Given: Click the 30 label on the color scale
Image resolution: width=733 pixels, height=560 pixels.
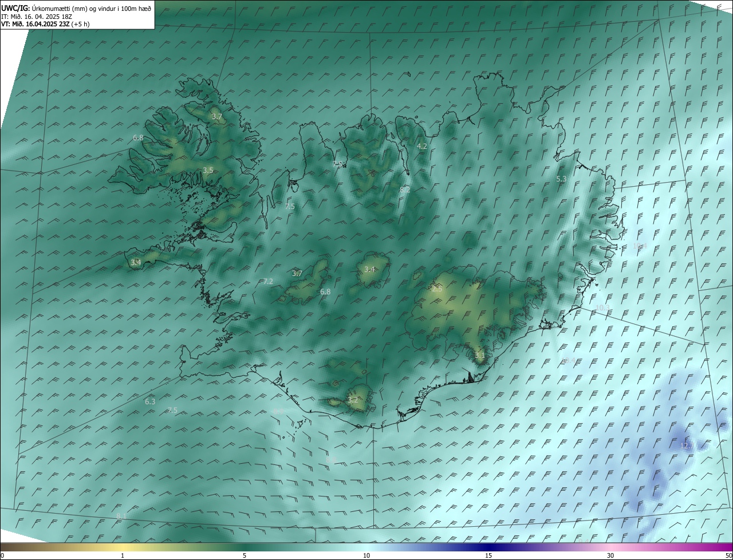Looking at the screenshot, I should 610,555.
